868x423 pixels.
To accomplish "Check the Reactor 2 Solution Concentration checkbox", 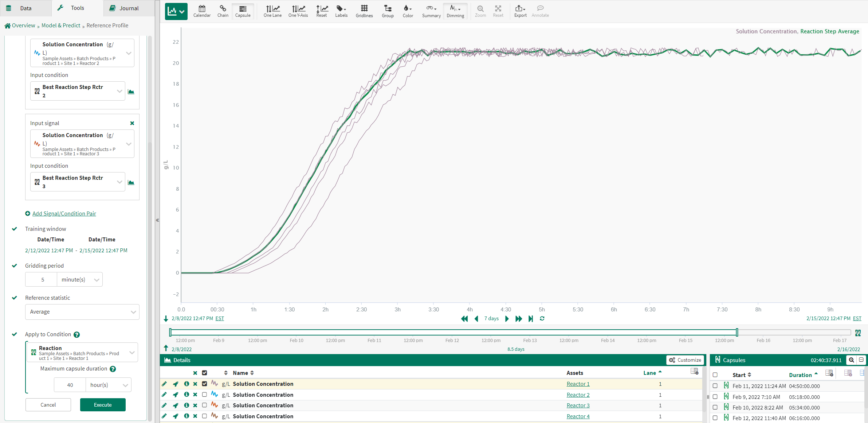I will tap(204, 395).
